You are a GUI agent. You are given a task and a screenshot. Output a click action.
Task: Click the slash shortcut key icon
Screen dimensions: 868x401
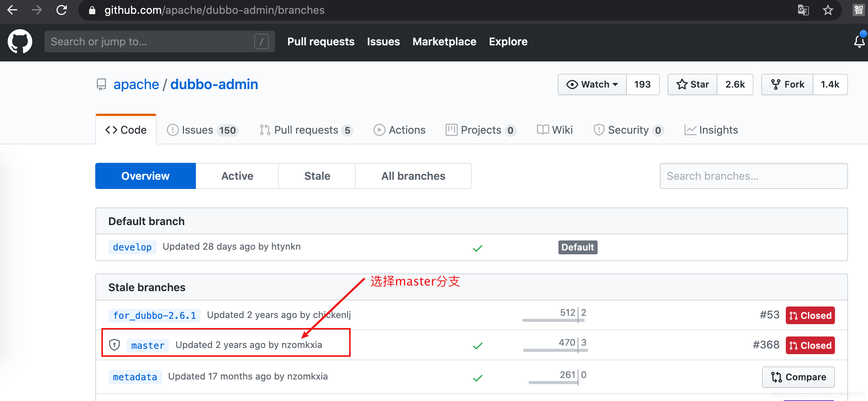262,41
